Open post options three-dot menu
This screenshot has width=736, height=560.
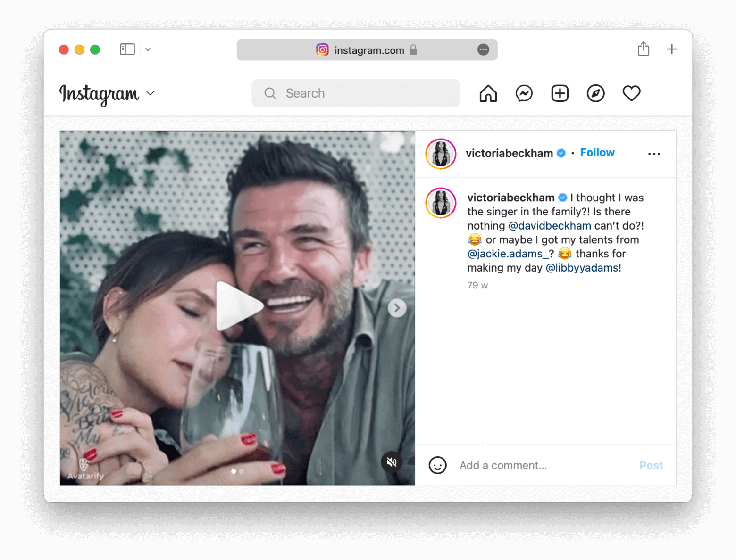coord(654,154)
